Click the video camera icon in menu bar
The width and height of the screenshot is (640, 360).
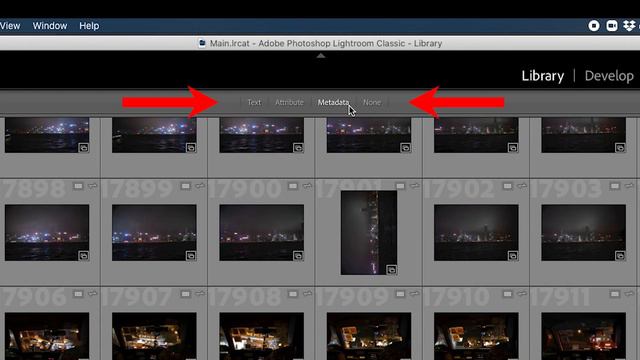[x=611, y=26]
